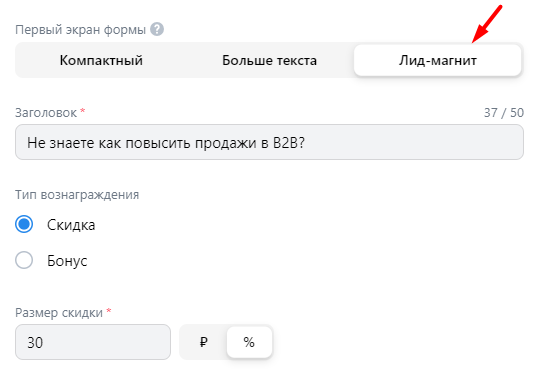The height and width of the screenshot is (371, 540).
Task: Focus the Заголовок text field
Action: 269,142
